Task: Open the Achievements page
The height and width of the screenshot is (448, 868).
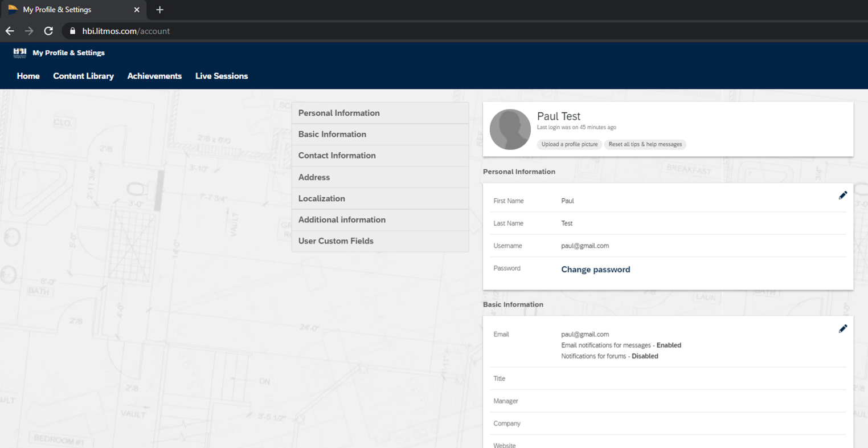Action: tap(154, 76)
